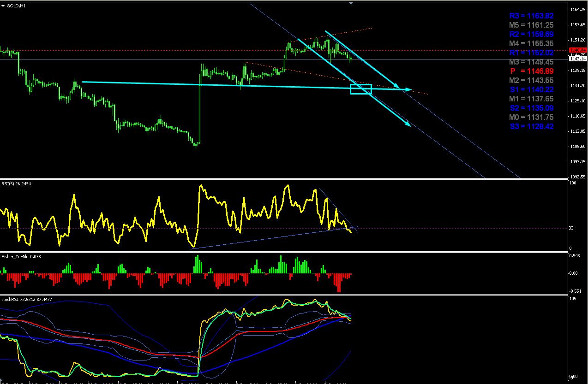Select the R1 = 1152.02 pivot label
588x384 pixels.
[x=532, y=53]
